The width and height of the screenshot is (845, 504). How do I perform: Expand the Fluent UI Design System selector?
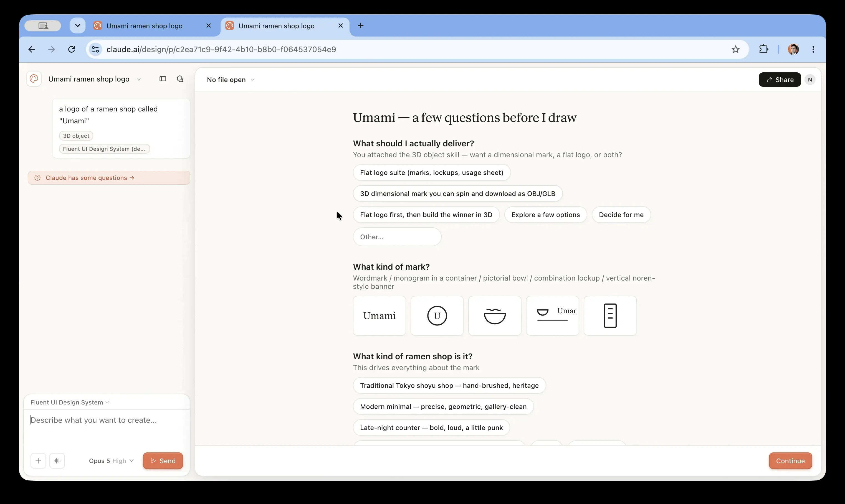[x=70, y=403]
